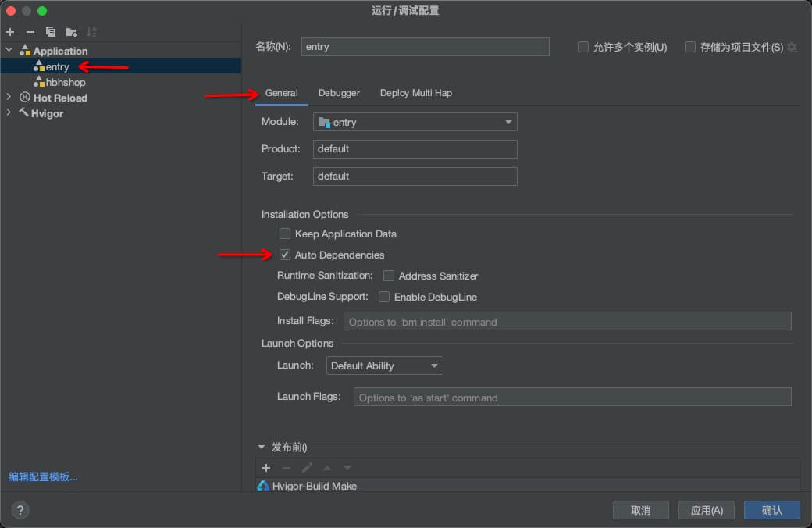Screen dimensions: 812x528
Task: Select the hbhshop configuration in tree
Action: coord(65,82)
